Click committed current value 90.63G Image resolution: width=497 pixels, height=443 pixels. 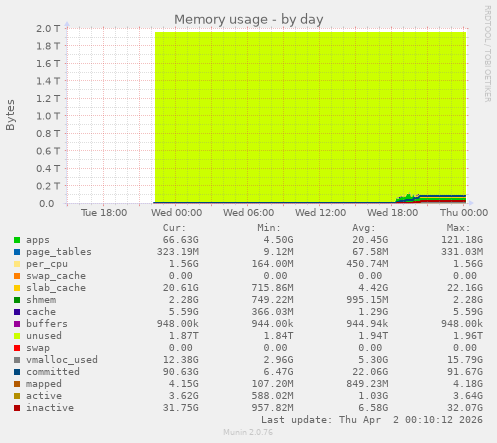click(180, 372)
